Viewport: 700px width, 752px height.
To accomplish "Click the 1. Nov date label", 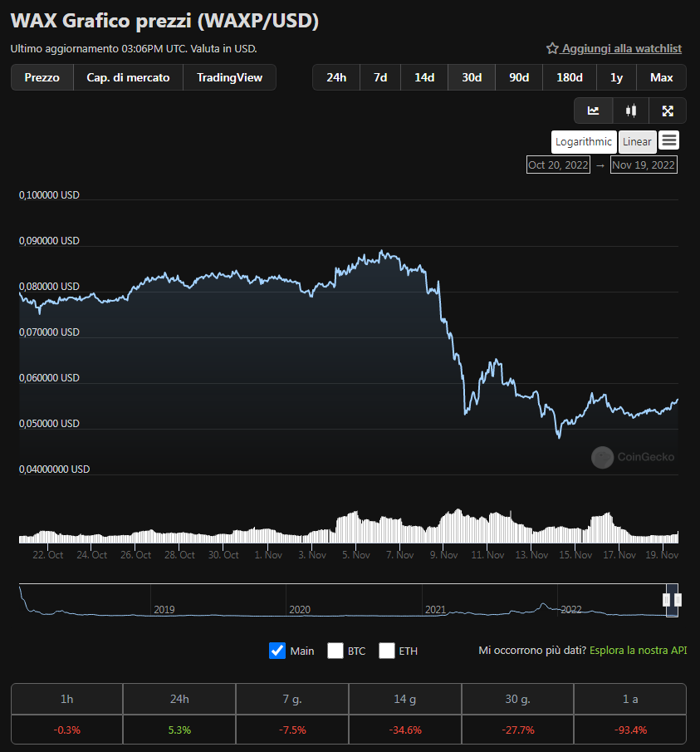I will [268, 555].
